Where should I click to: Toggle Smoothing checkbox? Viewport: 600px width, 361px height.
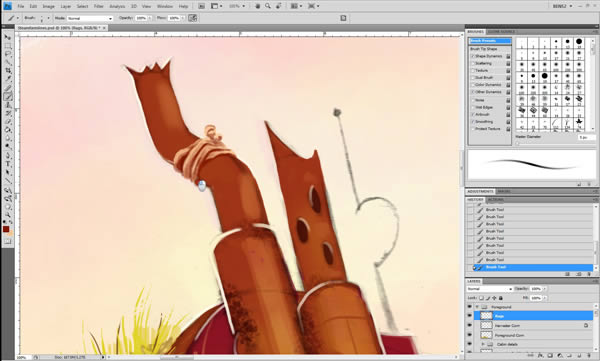coord(473,121)
